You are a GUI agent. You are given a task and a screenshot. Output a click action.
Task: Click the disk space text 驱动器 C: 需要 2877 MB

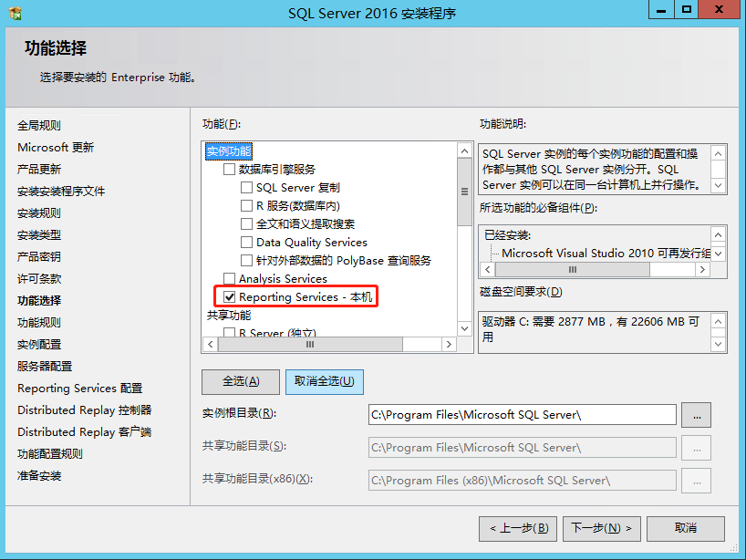coord(544,322)
